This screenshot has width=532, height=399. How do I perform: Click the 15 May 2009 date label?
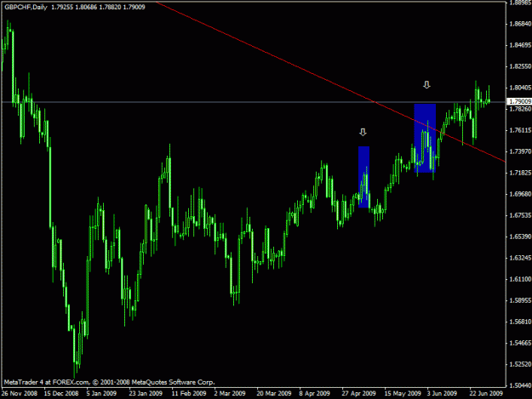403,393
